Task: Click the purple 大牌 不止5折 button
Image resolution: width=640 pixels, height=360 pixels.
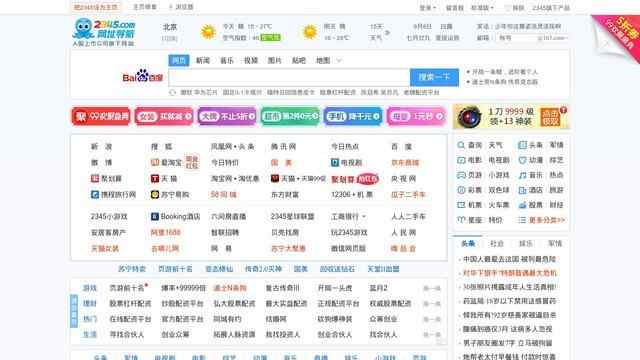Action: tap(227, 116)
